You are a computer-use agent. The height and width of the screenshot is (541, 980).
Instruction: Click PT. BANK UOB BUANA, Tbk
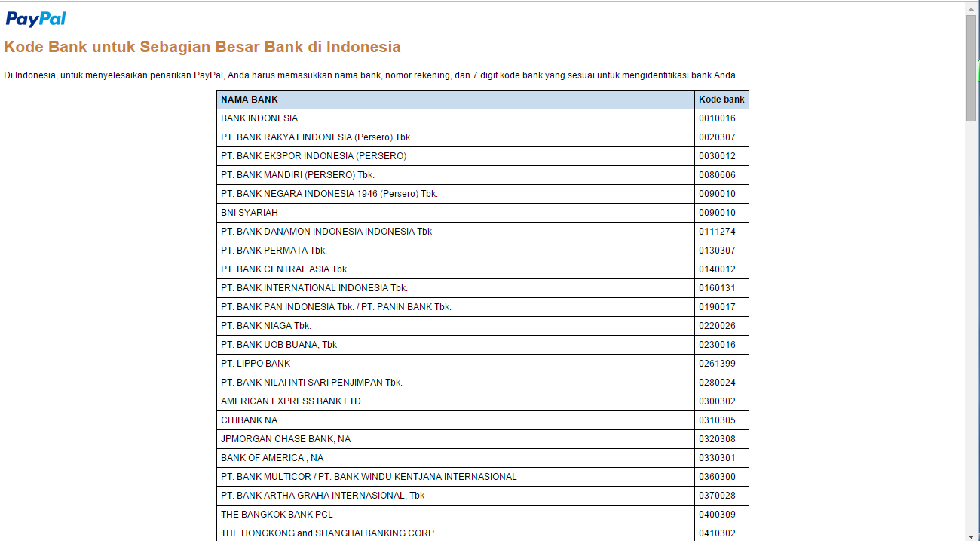point(279,345)
